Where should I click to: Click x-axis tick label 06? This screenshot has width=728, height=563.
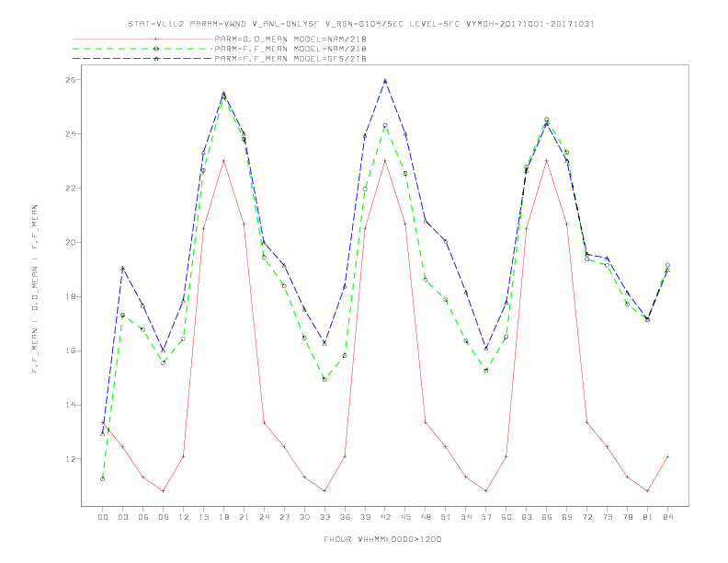[143, 517]
